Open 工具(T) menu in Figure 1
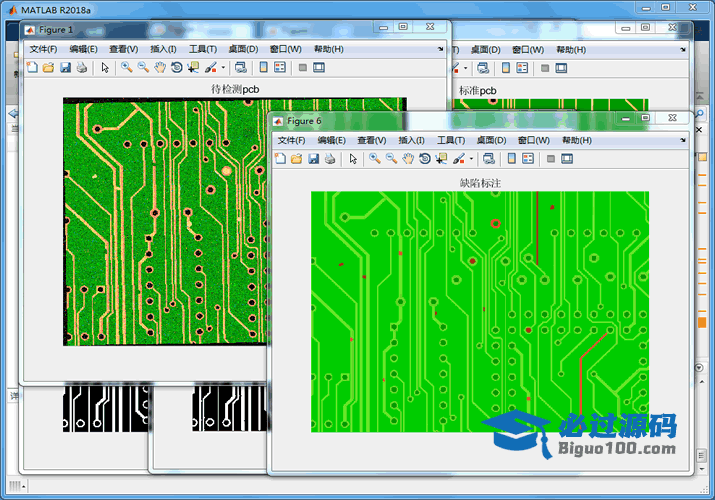This screenshot has width=715, height=500. [203, 49]
